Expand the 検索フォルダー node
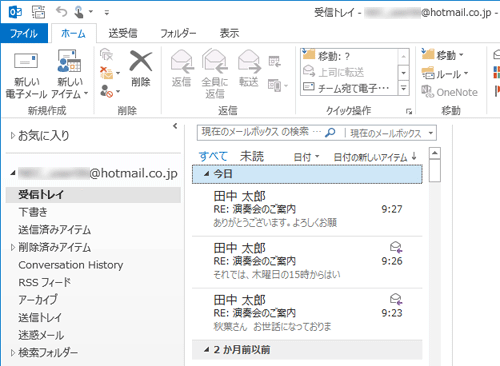 pyautogui.click(x=13, y=353)
